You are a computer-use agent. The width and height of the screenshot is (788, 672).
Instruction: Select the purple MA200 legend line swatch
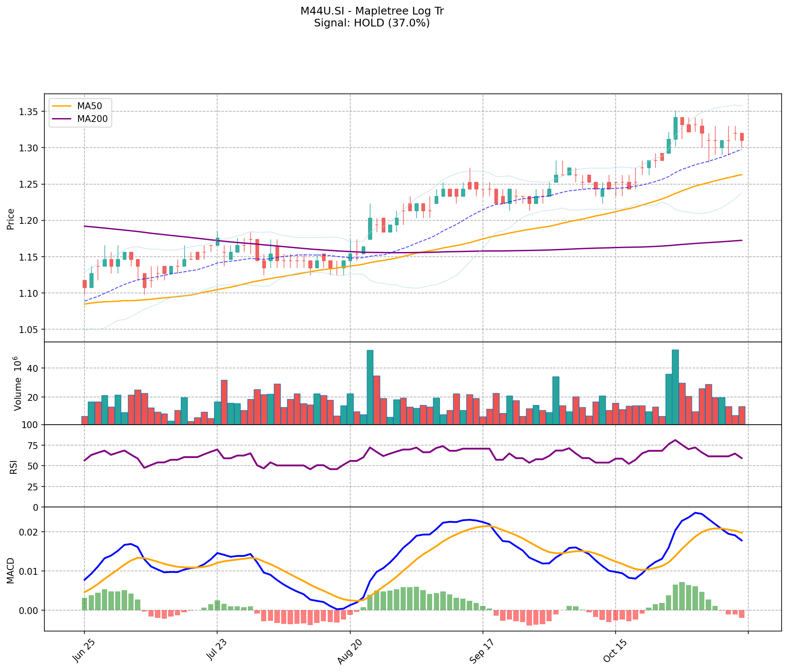[61, 119]
